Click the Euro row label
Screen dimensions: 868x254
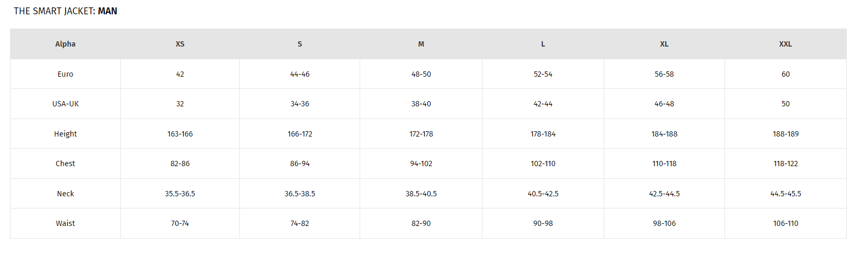[65, 74]
